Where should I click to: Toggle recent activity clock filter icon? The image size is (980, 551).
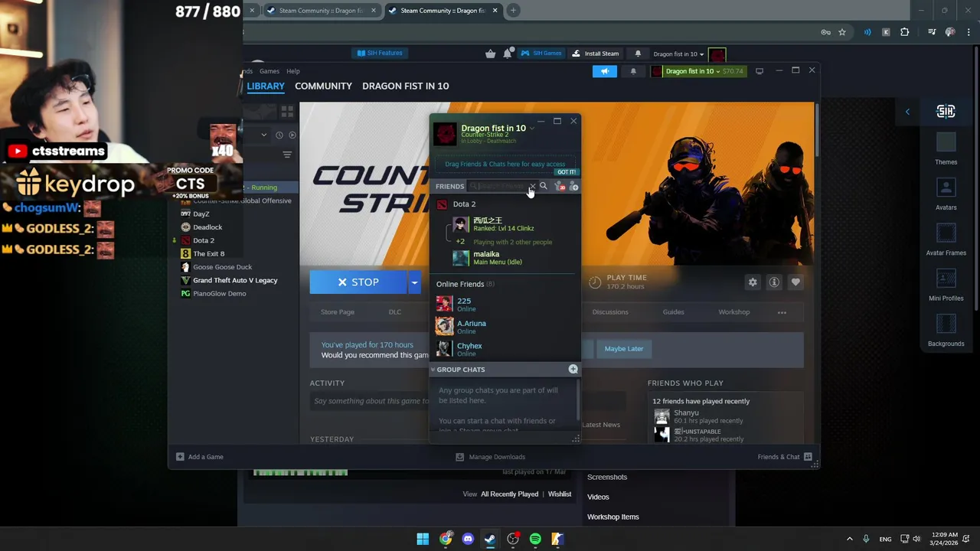click(x=279, y=135)
